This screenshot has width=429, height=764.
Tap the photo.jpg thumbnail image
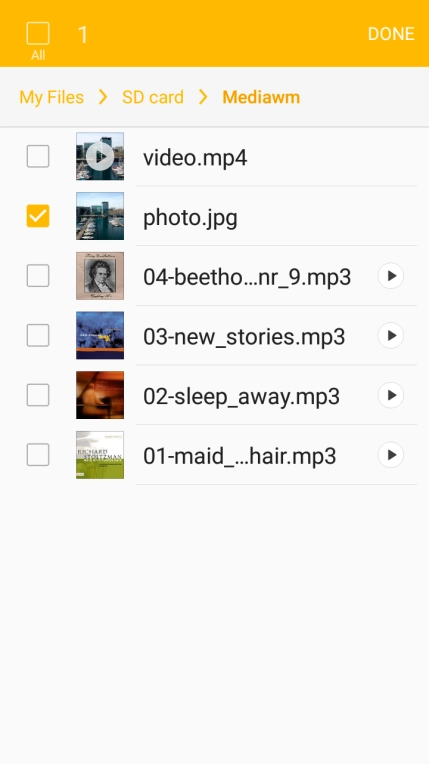click(x=100, y=216)
